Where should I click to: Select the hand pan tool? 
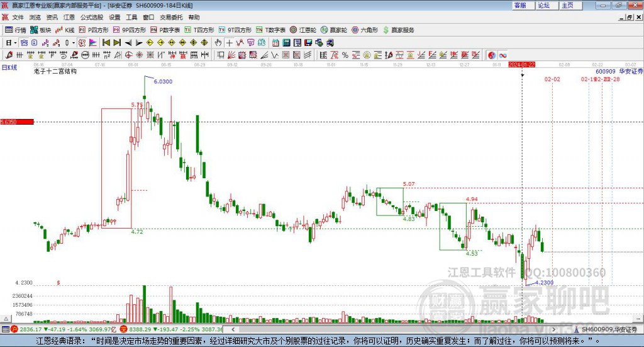click(218, 43)
